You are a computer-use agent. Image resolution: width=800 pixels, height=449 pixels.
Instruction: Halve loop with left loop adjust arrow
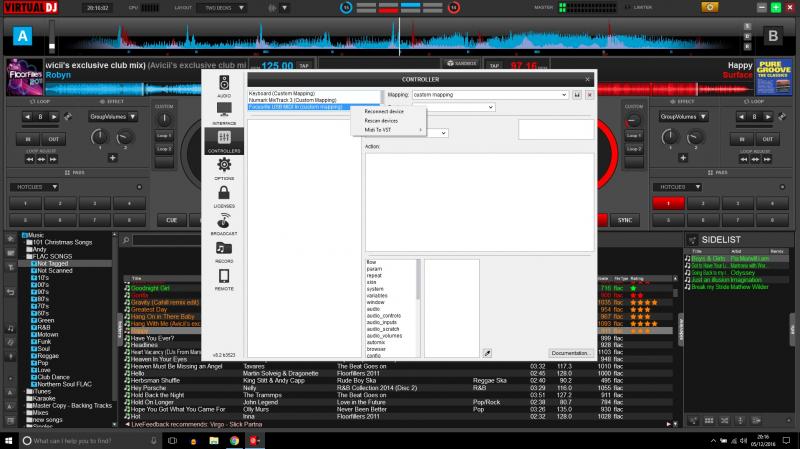30,160
